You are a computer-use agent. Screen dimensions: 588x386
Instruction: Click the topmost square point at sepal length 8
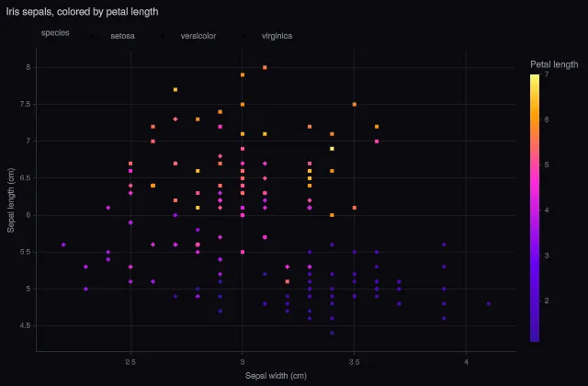[265, 67]
